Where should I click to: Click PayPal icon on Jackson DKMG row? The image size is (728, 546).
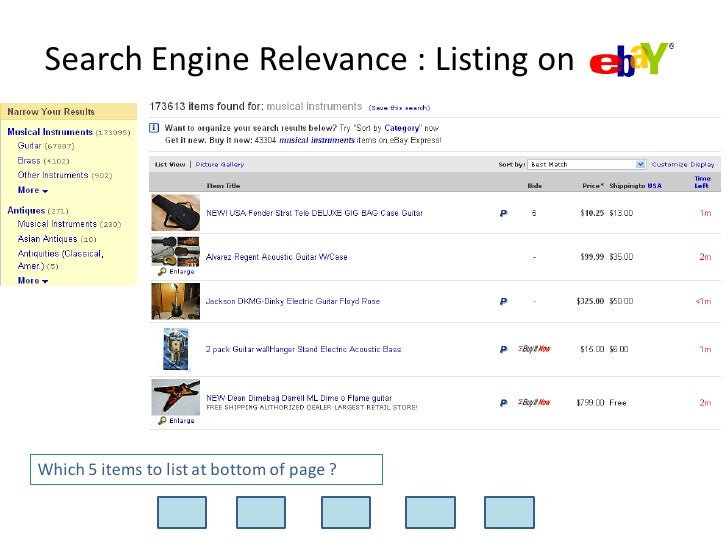click(503, 302)
